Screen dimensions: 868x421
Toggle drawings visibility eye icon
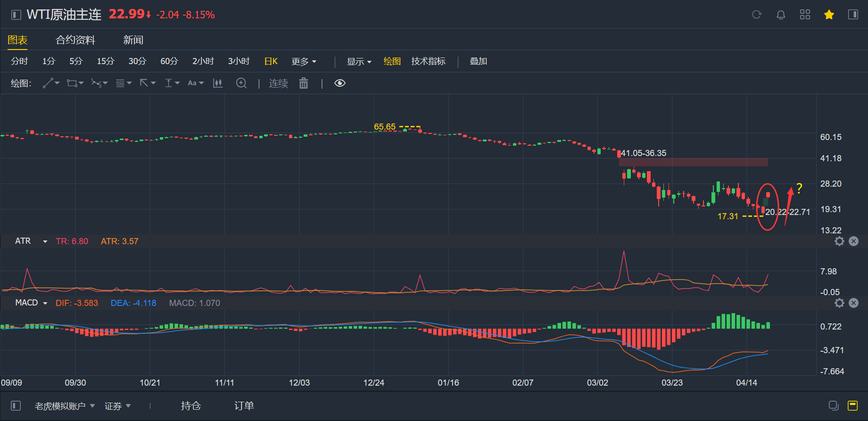tap(340, 83)
